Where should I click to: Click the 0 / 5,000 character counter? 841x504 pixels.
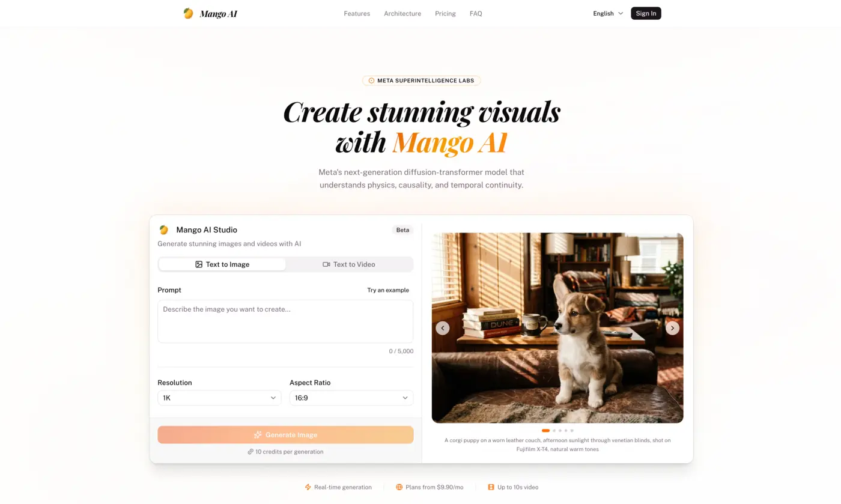[x=401, y=351]
